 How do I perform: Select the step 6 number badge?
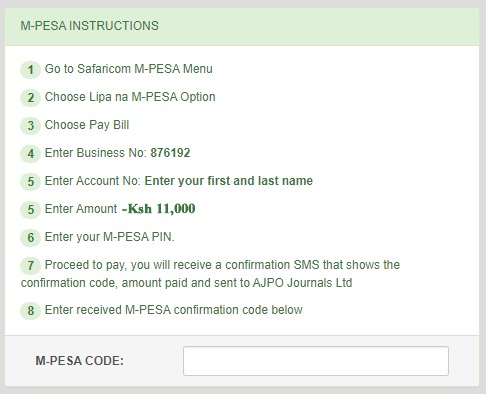tap(31, 238)
